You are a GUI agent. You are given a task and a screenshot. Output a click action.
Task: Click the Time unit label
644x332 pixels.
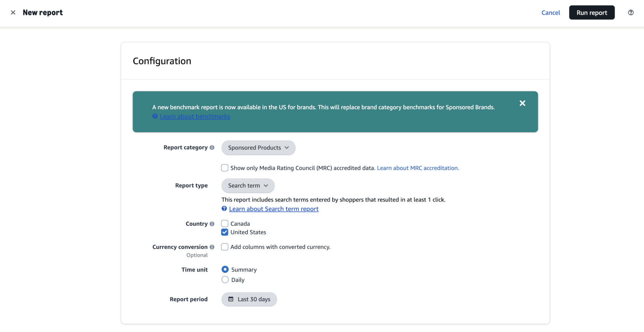coord(195,270)
